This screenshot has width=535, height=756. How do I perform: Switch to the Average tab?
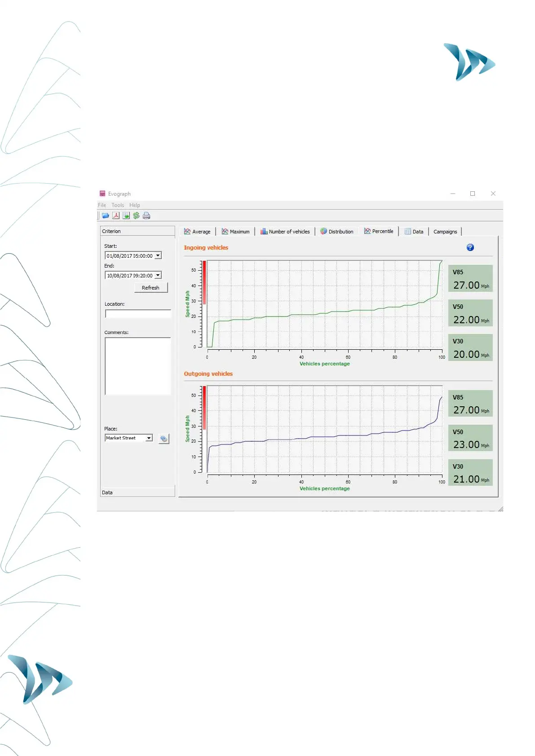(x=197, y=232)
